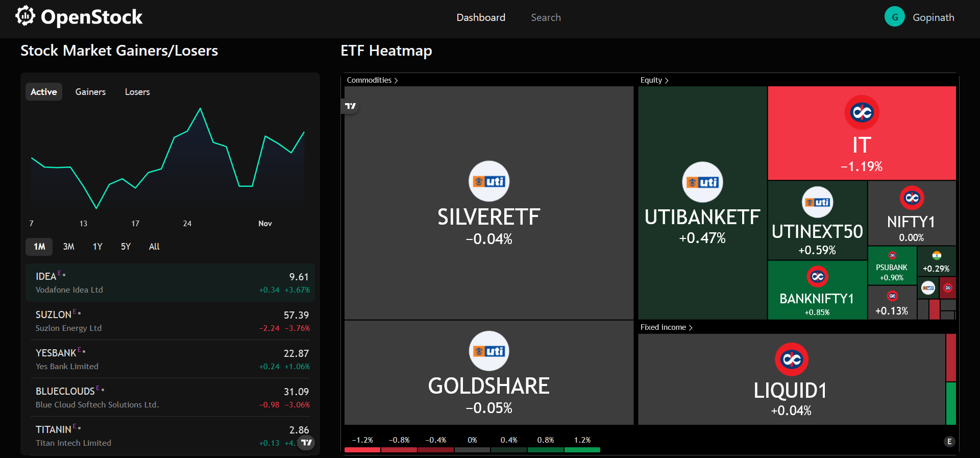Click the Kotak logo on the LIQUID1 tile
The height and width of the screenshot is (458, 980).
pos(792,359)
